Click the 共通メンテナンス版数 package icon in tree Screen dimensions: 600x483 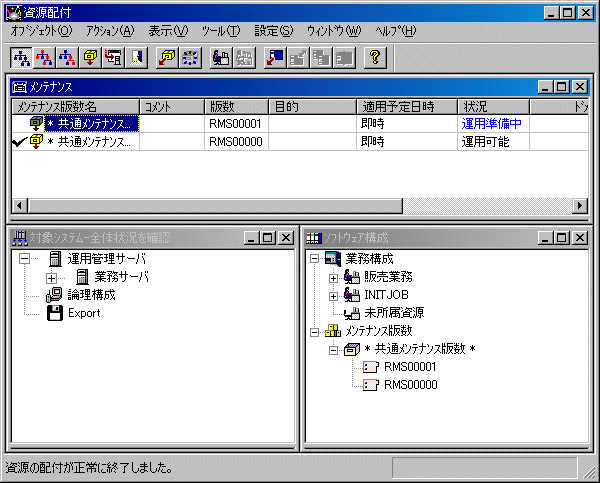point(352,349)
